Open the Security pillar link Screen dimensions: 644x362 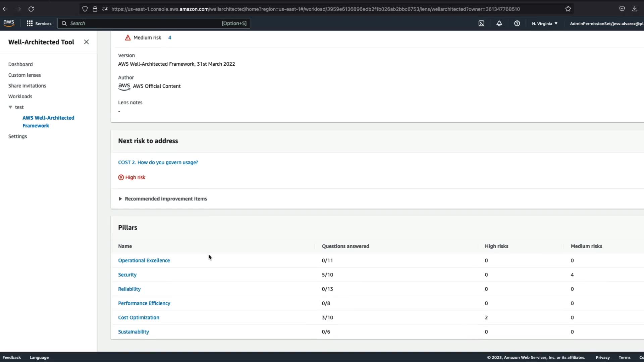click(127, 275)
